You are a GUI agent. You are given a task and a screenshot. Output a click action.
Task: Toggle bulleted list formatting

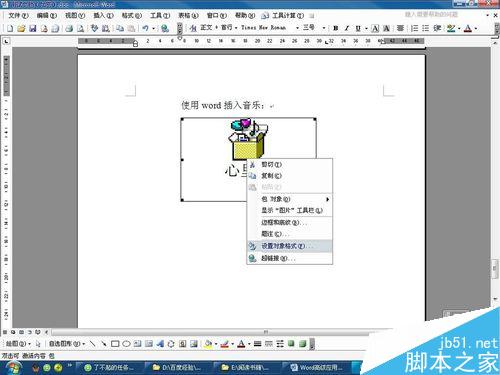click(426, 28)
